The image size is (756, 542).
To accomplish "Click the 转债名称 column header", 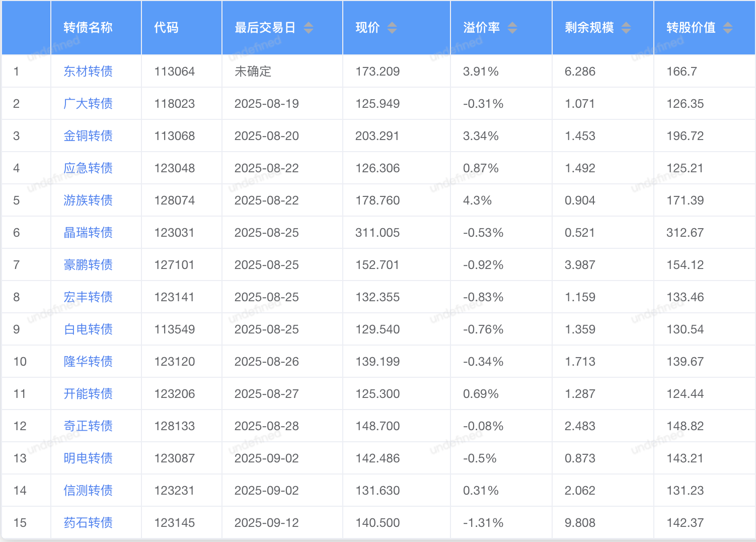I will (x=88, y=28).
